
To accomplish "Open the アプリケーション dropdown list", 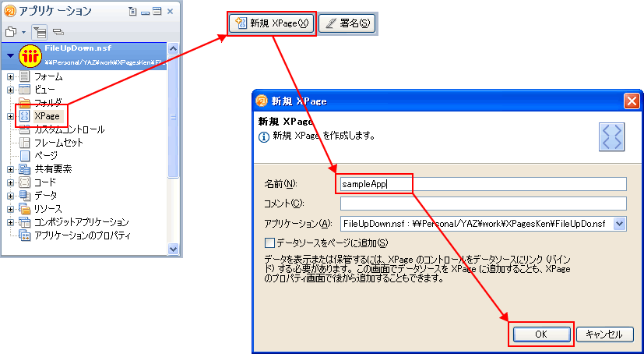I will point(619,224).
